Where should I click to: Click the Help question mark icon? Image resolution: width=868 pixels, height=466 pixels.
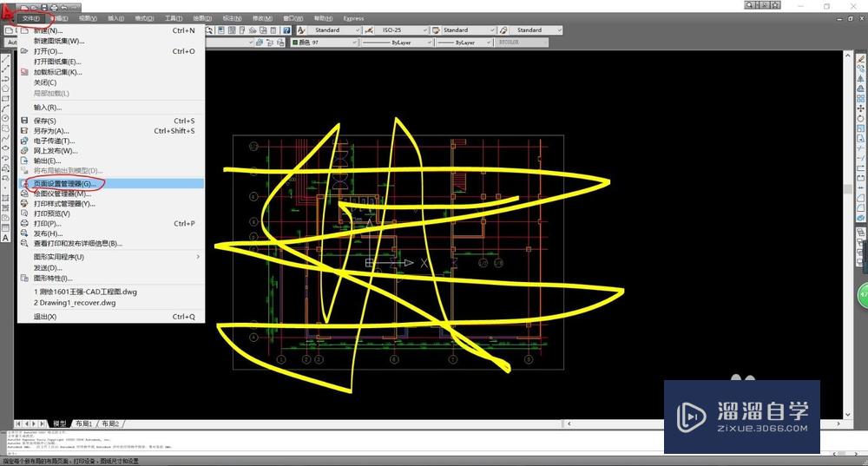tap(286, 30)
